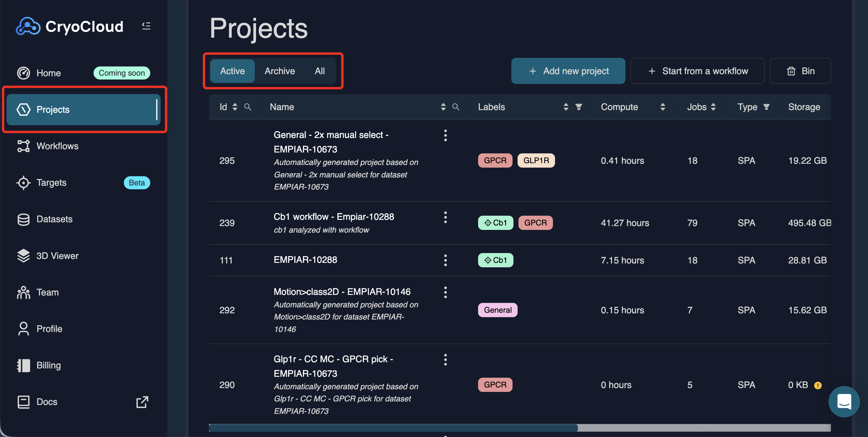Viewport: 868px width, 437px height.
Task: Open the Billing page
Action: 48,365
